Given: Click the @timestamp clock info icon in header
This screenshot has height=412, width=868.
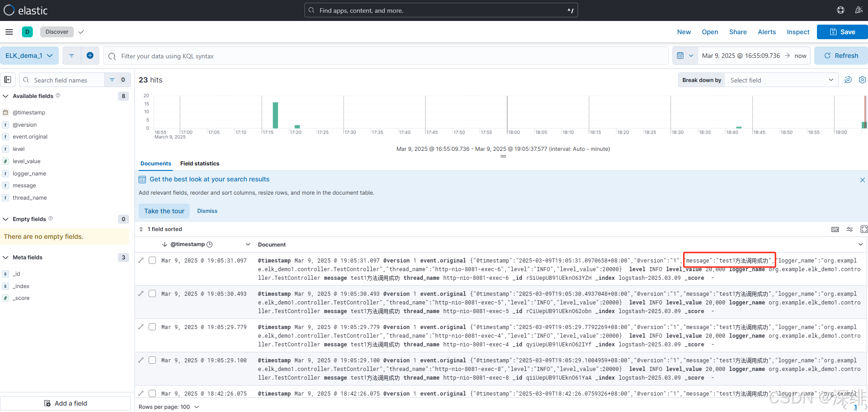Looking at the screenshot, I should (210, 244).
